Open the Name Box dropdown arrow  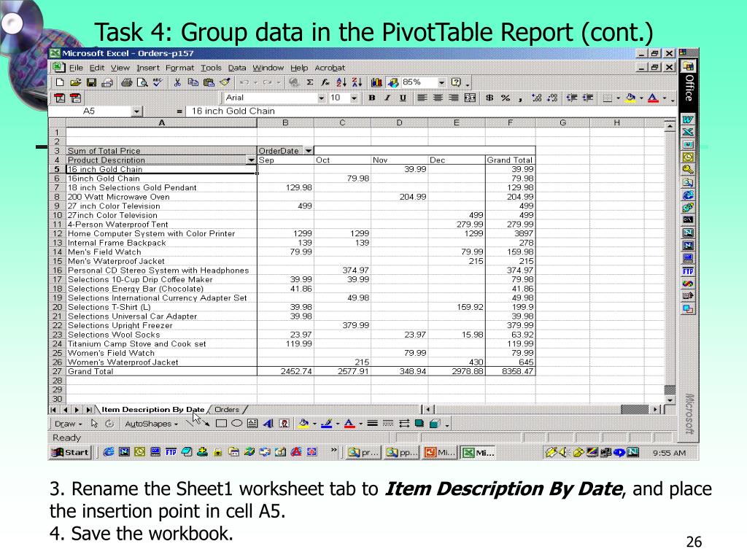(x=136, y=112)
